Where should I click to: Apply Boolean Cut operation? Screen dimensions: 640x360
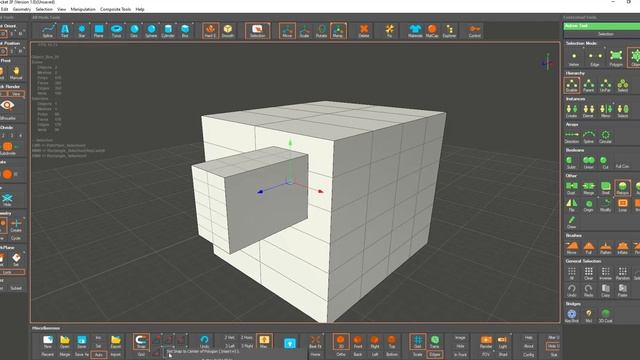tap(605, 162)
